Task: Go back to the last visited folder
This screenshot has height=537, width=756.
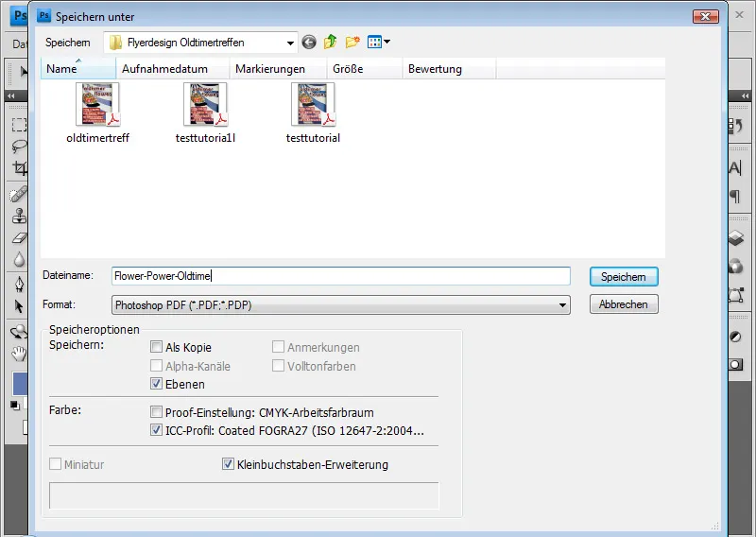Action: pos(309,43)
